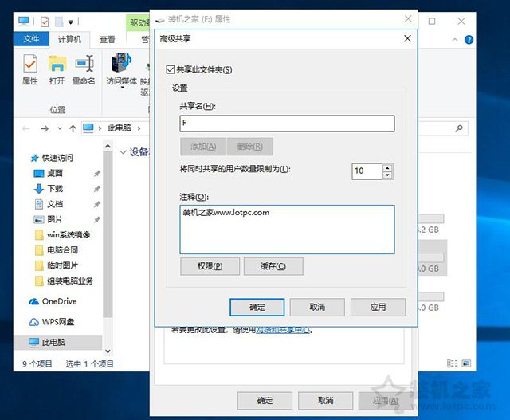Maximize the File Explorer window
The width and height of the screenshot is (510, 420).
[432, 22]
